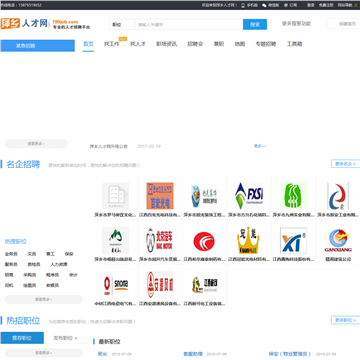Click the 热搜职位 heading link
The width and height of the screenshot is (360, 360).
[x=16, y=241]
